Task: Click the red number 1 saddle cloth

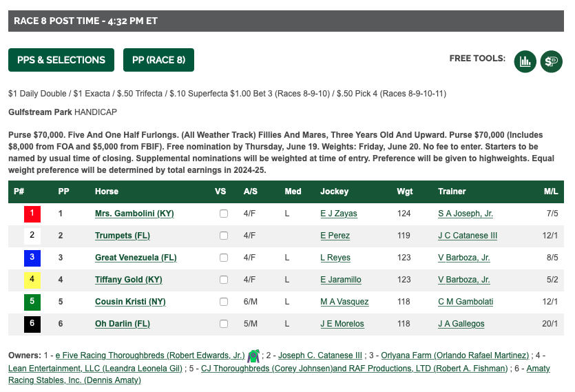Action: click(x=32, y=214)
